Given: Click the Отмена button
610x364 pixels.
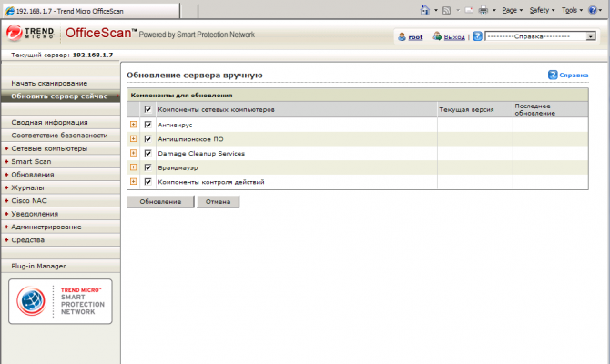Looking at the screenshot, I should [218, 201].
